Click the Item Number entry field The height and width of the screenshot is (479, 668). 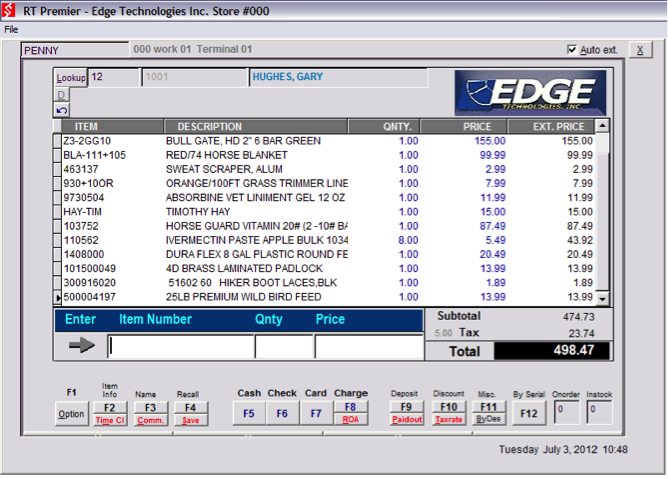click(179, 347)
